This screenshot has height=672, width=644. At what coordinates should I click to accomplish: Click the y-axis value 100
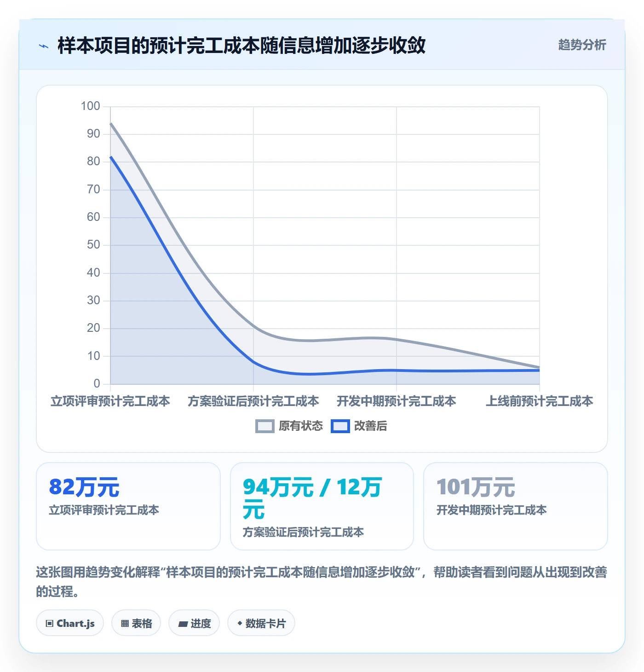(x=91, y=106)
